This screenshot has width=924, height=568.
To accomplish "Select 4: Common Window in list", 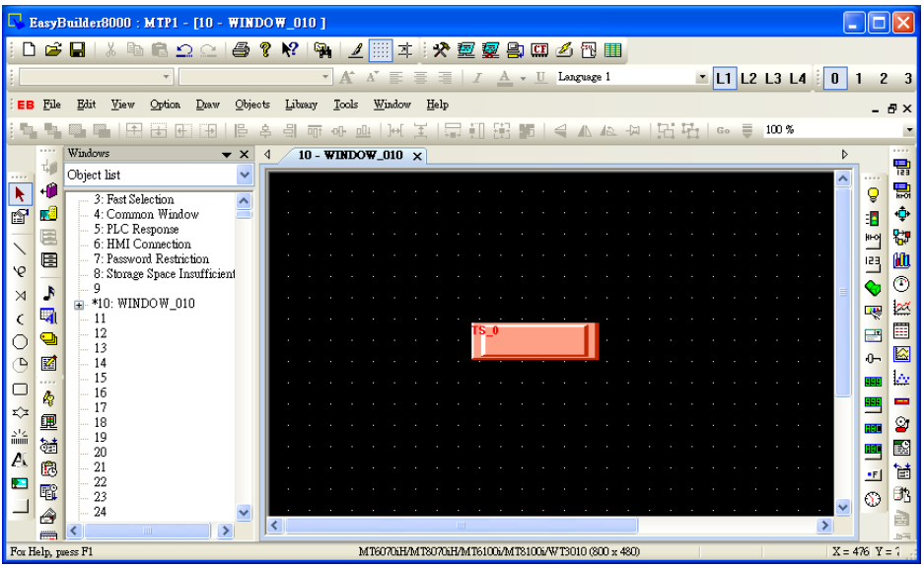I will [x=146, y=214].
